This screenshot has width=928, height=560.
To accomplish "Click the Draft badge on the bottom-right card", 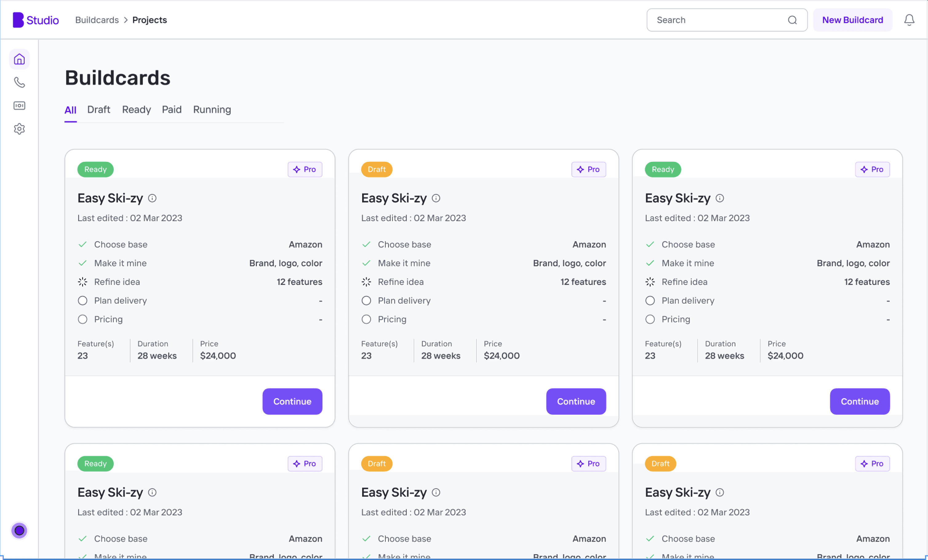I will [x=660, y=464].
